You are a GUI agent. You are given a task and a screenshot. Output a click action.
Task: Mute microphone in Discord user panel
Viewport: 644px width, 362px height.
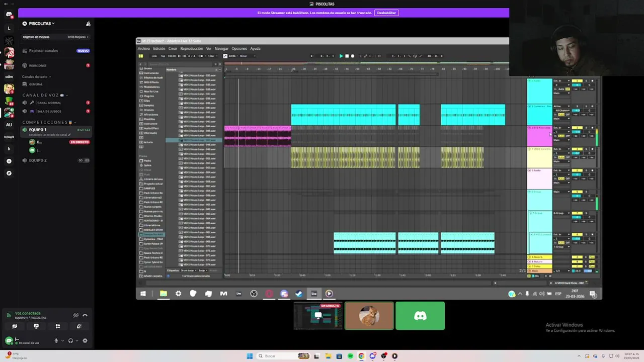56,340
